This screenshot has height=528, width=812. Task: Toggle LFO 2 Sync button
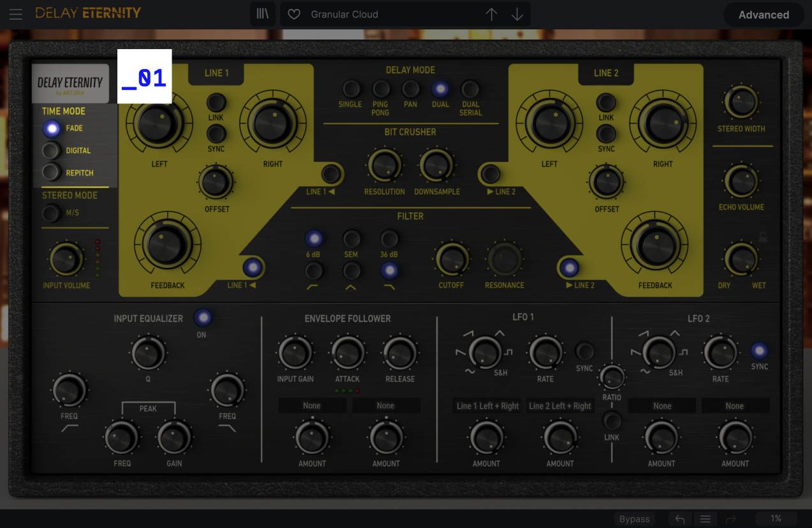coord(759,351)
